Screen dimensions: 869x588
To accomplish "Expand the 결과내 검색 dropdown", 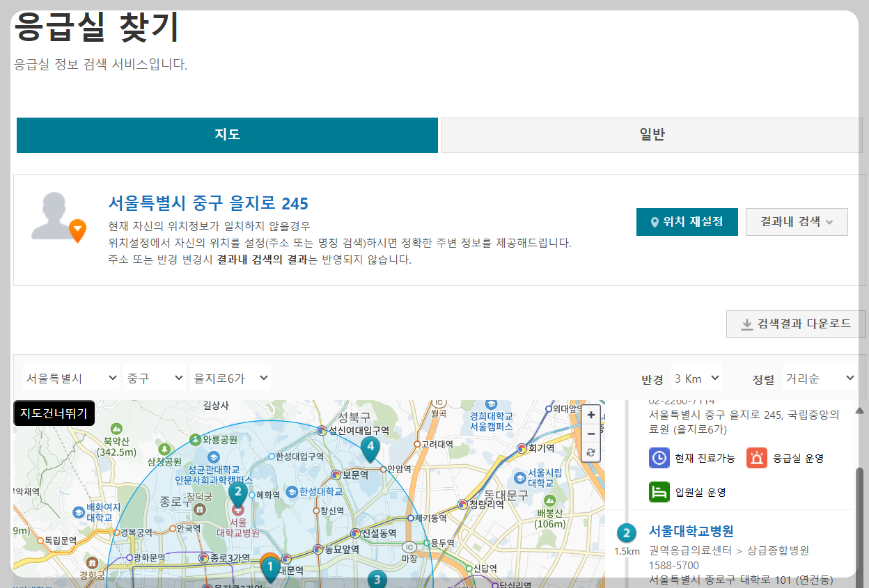I will pyautogui.click(x=797, y=222).
